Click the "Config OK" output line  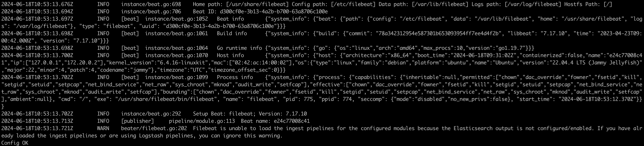15,143
